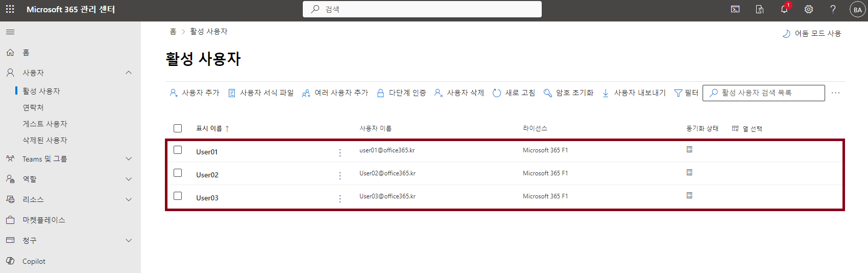Open 필터 filter button
The width and height of the screenshot is (868, 273).
click(x=686, y=93)
